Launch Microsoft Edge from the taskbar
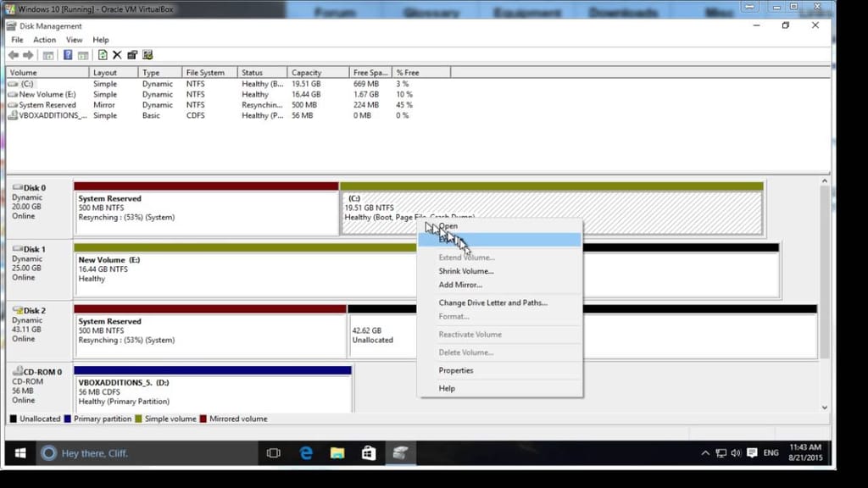868x488 pixels. 305,453
